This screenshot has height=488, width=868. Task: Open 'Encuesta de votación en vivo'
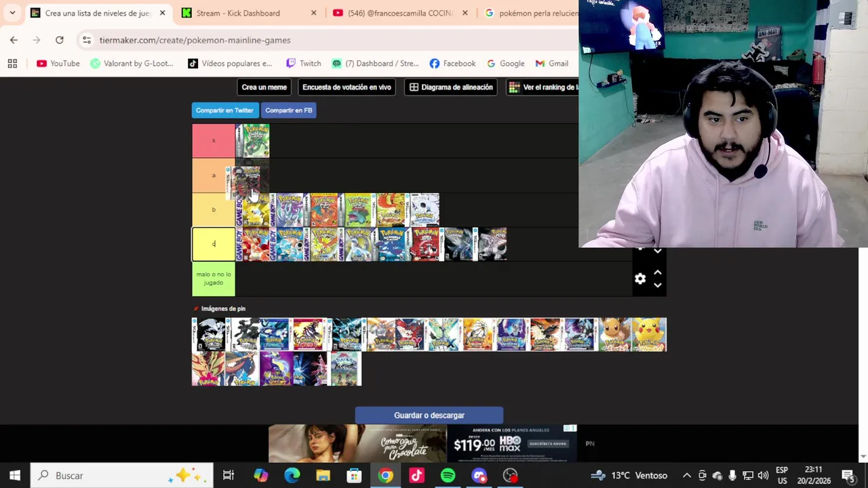[347, 87]
